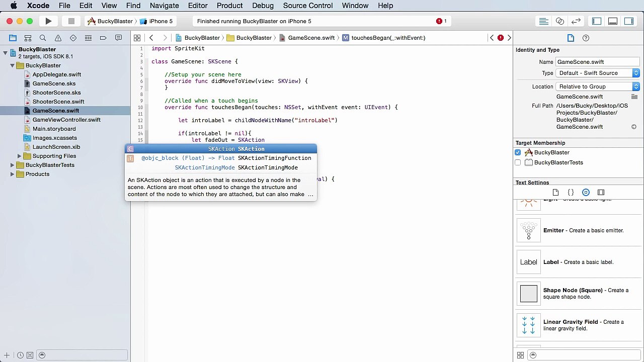The image size is (644, 362).
Task: Open the Product menu
Action: click(x=229, y=6)
